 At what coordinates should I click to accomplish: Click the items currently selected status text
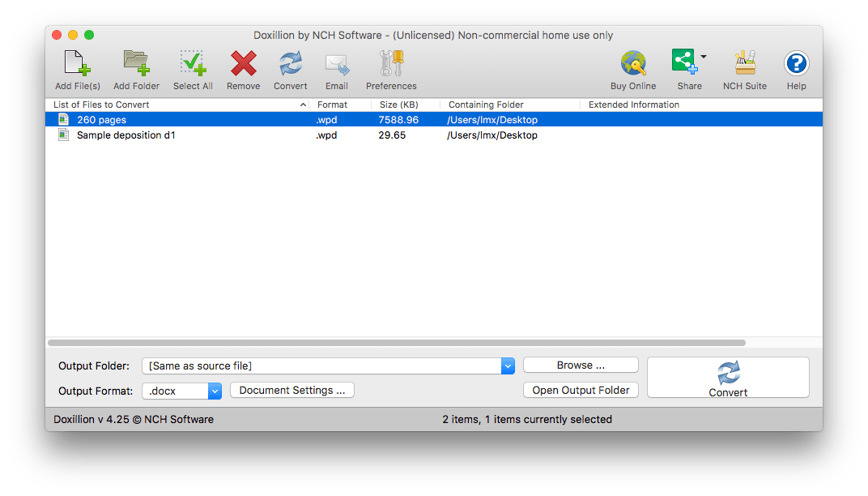click(x=527, y=420)
